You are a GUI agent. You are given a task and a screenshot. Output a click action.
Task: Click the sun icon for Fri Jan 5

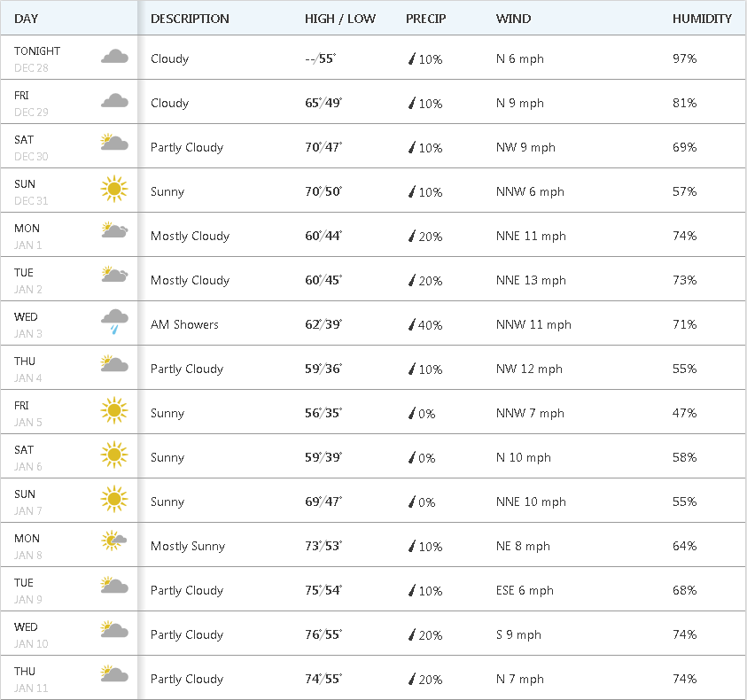tap(114, 410)
